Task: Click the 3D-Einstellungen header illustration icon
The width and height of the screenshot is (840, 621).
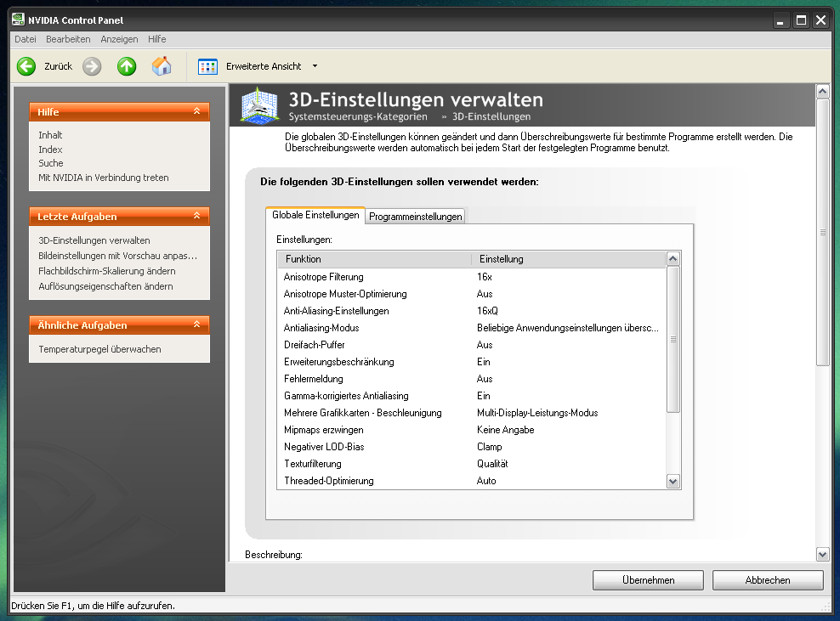Action: [260, 105]
